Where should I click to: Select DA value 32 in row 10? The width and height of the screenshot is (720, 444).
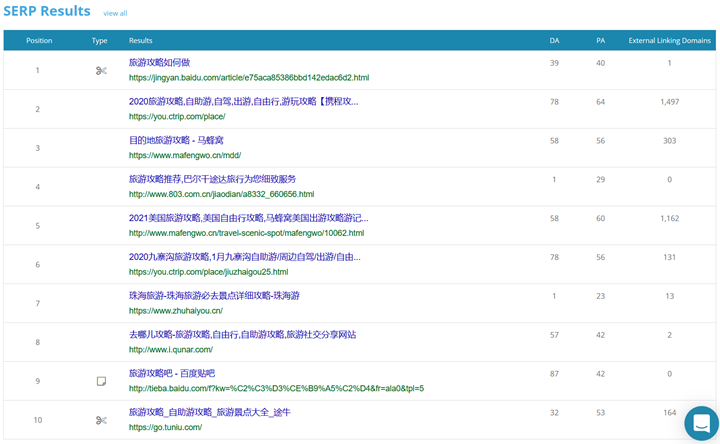click(x=554, y=413)
